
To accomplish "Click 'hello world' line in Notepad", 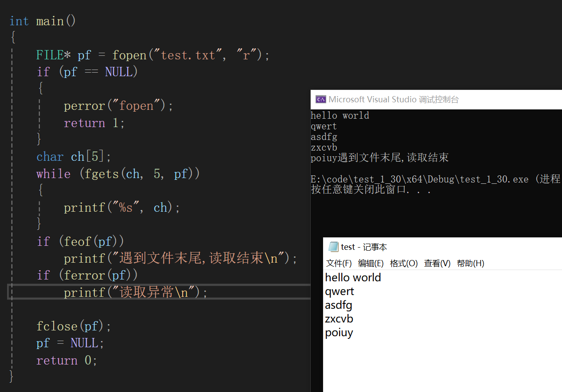I will (353, 278).
